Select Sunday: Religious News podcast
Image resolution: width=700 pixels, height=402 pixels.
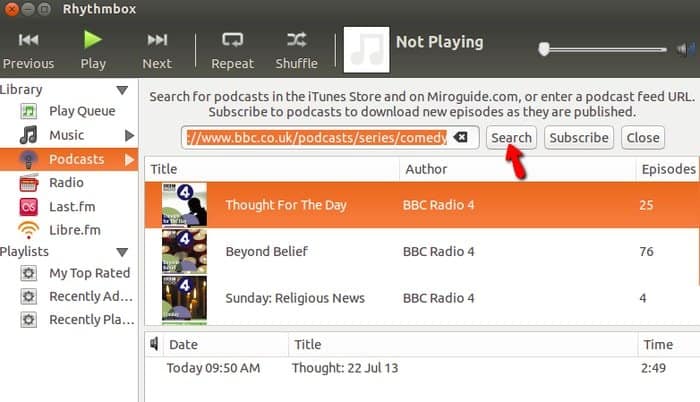coord(422,298)
